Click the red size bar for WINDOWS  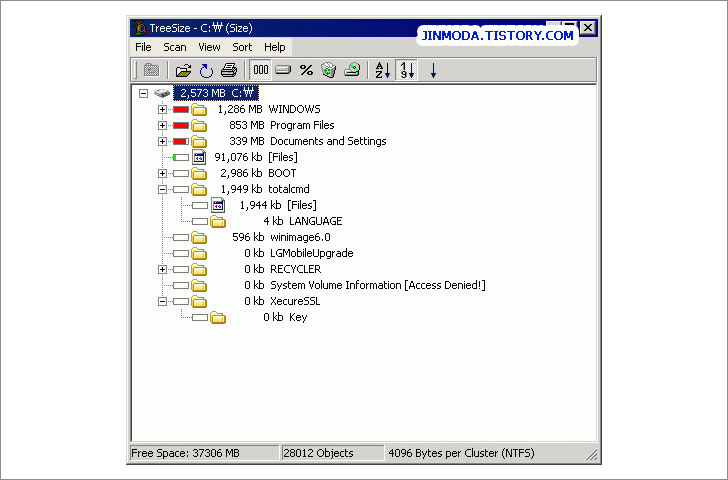tap(181, 110)
